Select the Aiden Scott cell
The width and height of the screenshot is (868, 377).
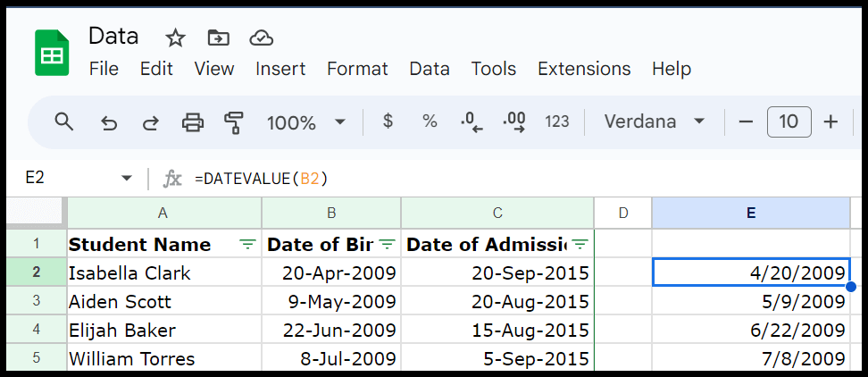pos(163,301)
